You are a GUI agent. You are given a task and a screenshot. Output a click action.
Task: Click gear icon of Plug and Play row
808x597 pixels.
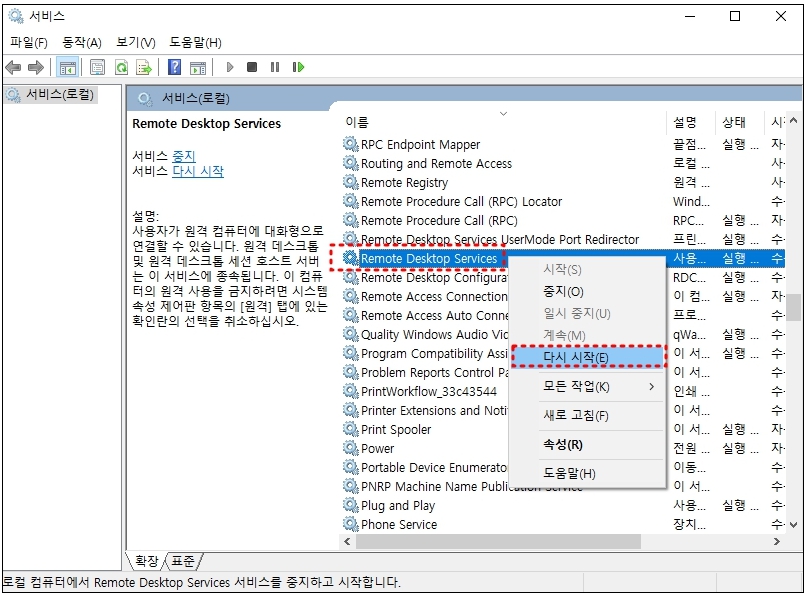click(350, 505)
